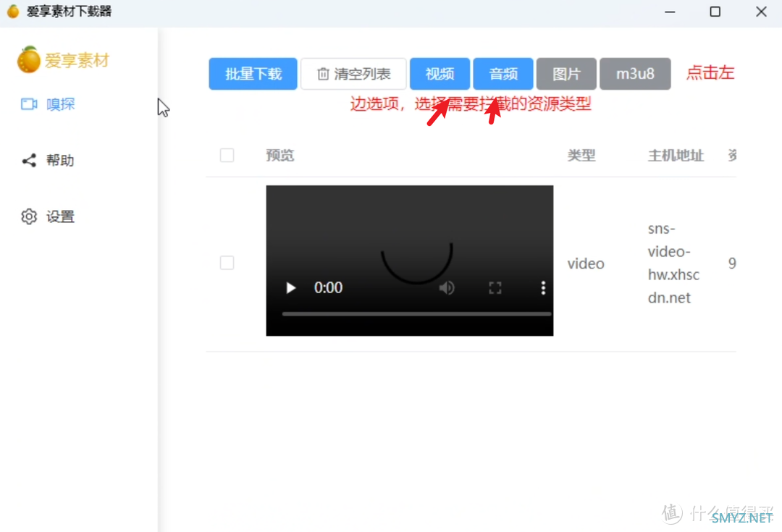This screenshot has width=782, height=532.
Task: Click the orange 爱享素材 logo
Action: pyautogui.click(x=63, y=60)
